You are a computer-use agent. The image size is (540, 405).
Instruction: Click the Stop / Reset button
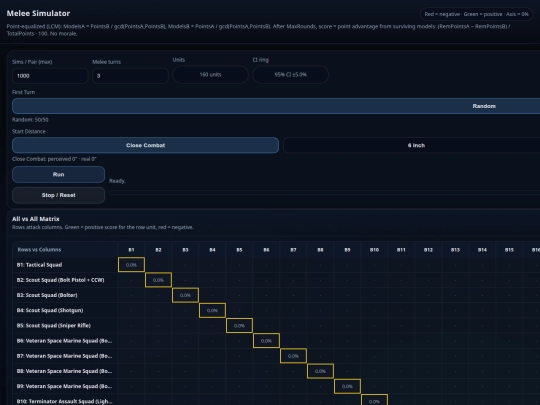coord(58,195)
